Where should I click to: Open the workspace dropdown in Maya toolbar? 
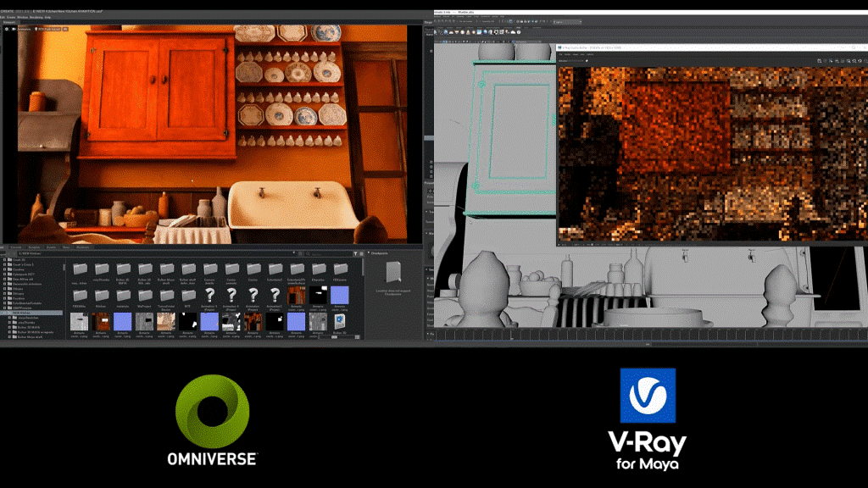click(567, 22)
